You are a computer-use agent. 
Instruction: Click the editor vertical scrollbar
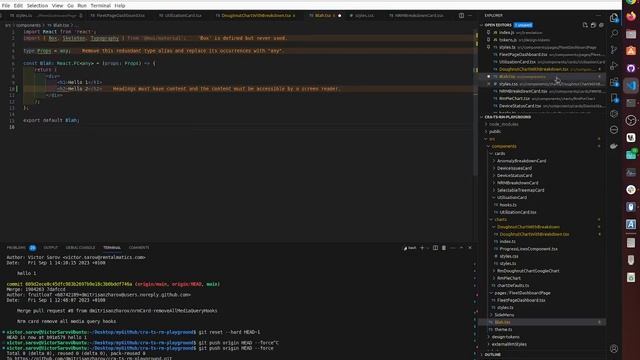click(476, 102)
